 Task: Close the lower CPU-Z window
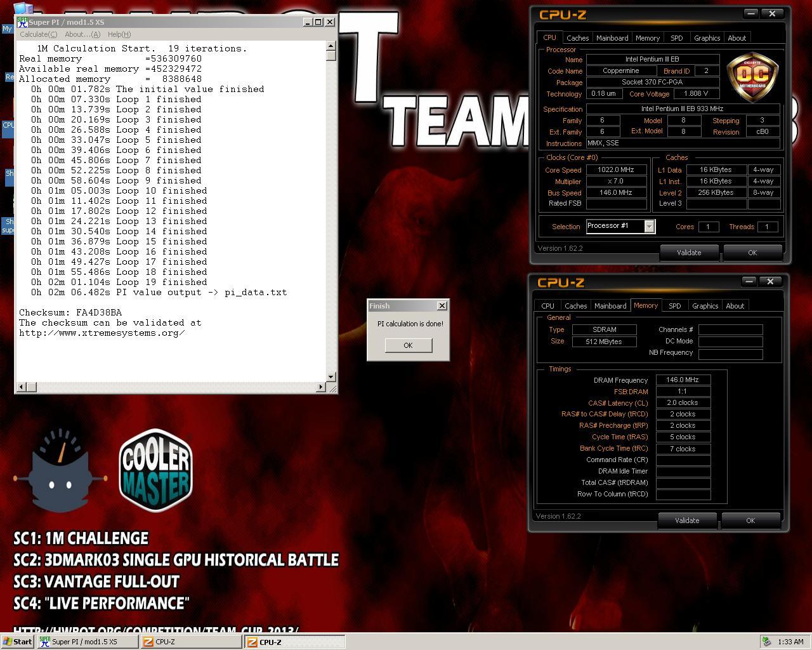pos(770,281)
